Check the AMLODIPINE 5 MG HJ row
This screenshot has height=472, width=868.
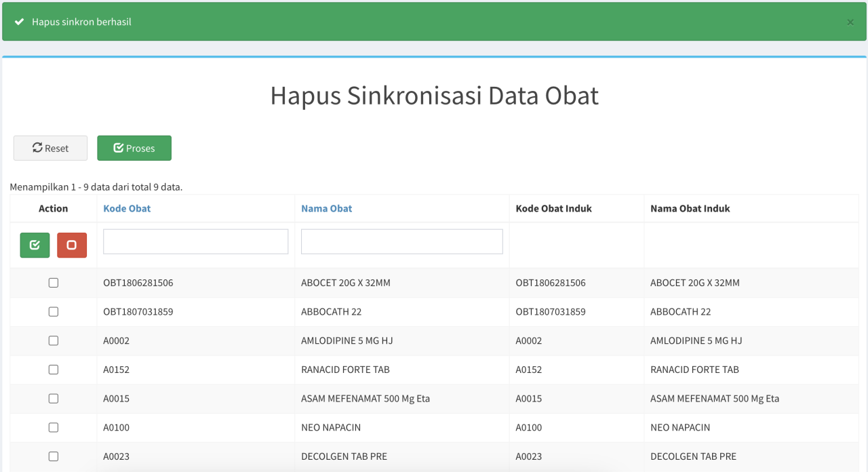pyautogui.click(x=54, y=340)
